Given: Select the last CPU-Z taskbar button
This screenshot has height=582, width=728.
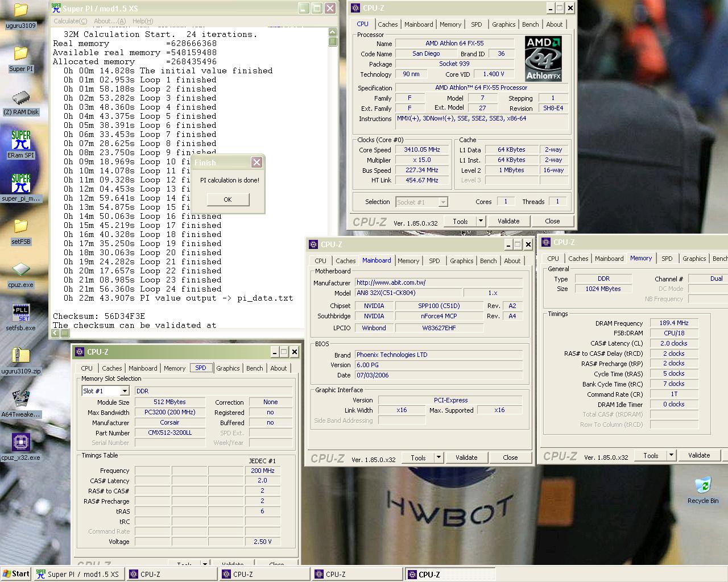Looking at the screenshot, I should click(x=449, y=574).
